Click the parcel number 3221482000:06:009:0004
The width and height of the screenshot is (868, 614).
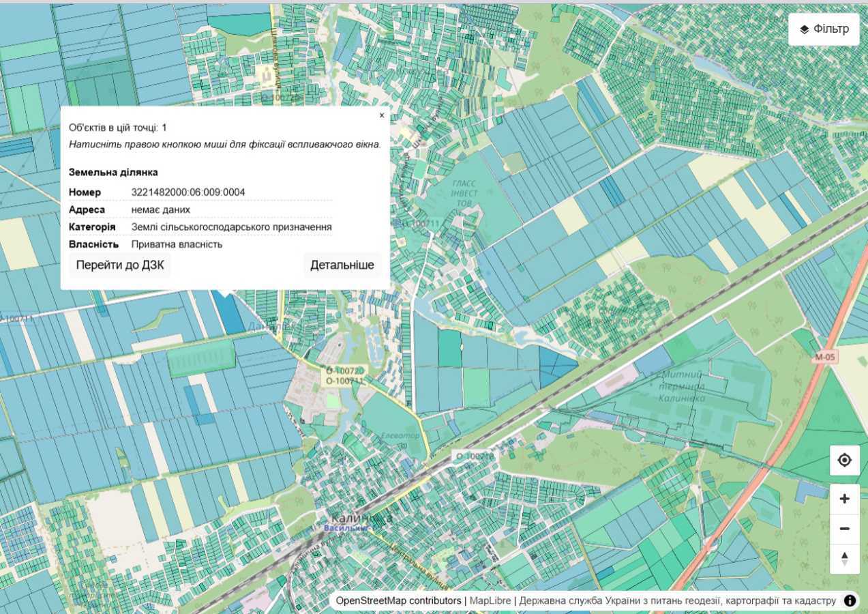188,192
